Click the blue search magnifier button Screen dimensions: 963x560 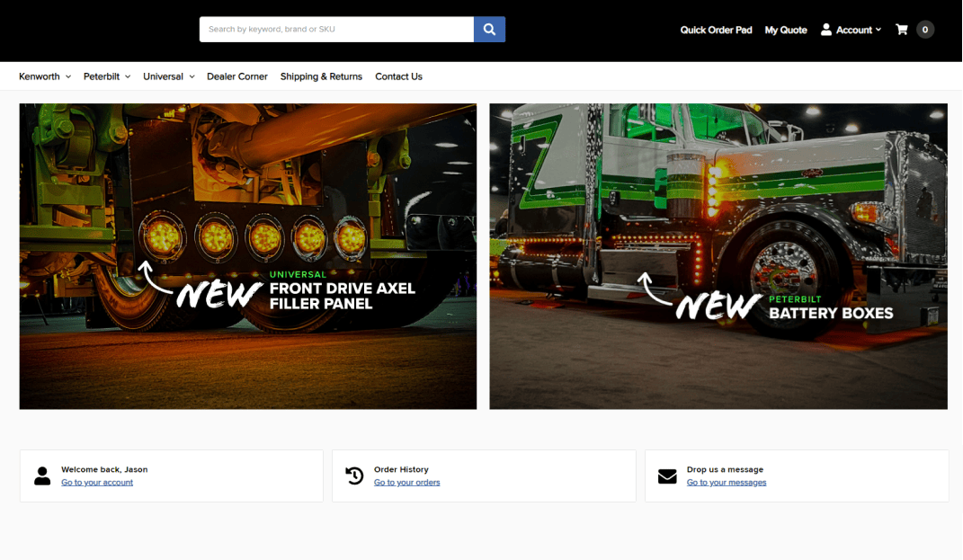click(489, 30)
